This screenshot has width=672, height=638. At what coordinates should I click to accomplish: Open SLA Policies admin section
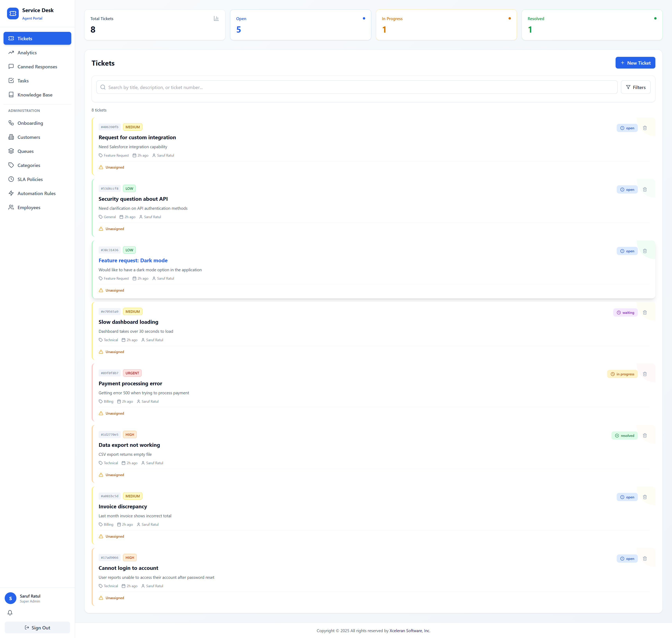30,179
